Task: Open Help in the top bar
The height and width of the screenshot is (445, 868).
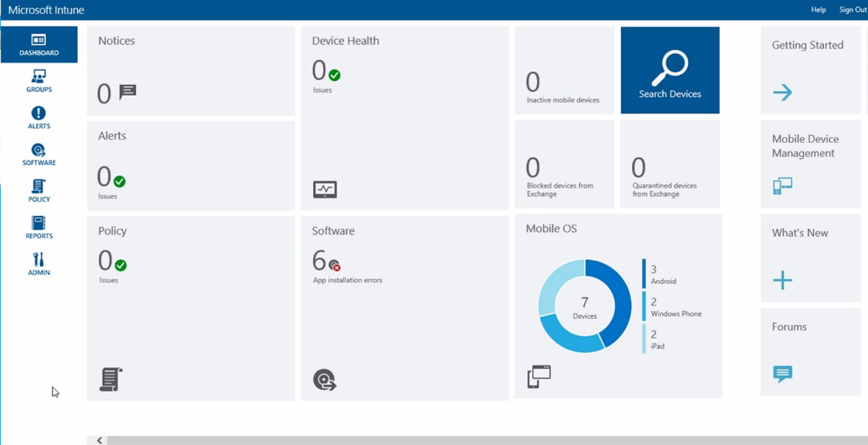Action: [x=818, y=10]
